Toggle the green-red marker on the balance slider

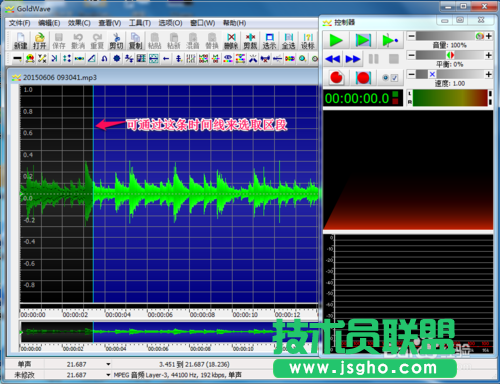450,55
